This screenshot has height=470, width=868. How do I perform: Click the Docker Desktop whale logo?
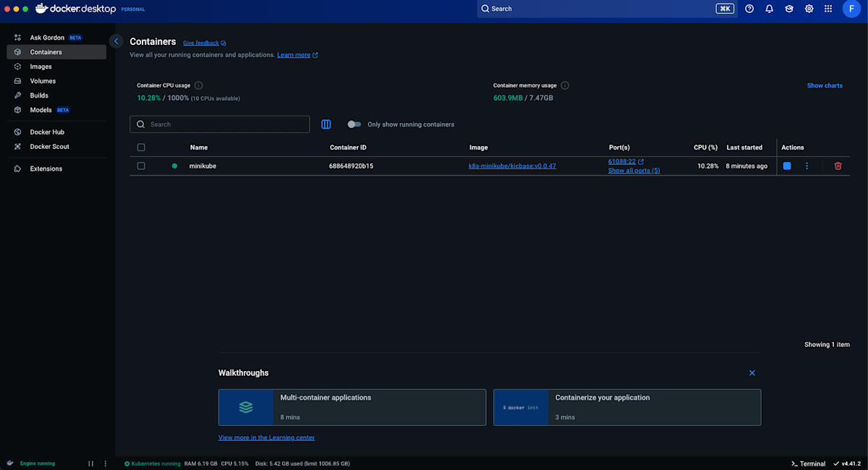[76, 9]
